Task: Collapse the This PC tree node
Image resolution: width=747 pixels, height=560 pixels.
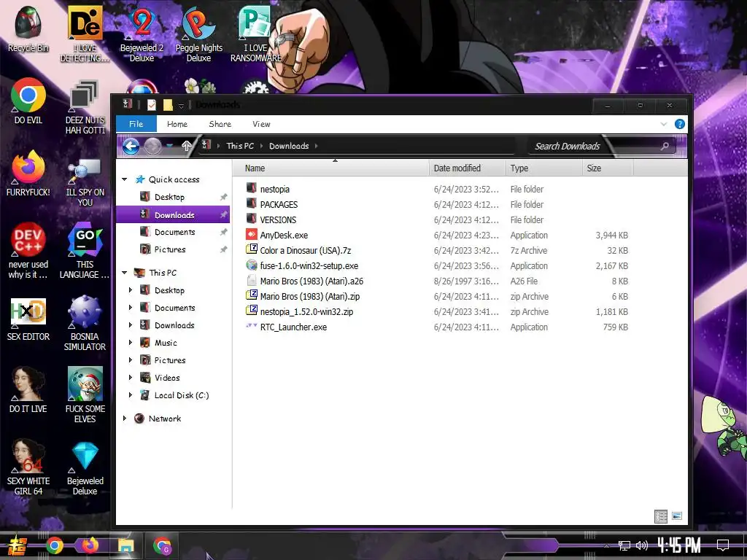Action: [x=124, y=273]
